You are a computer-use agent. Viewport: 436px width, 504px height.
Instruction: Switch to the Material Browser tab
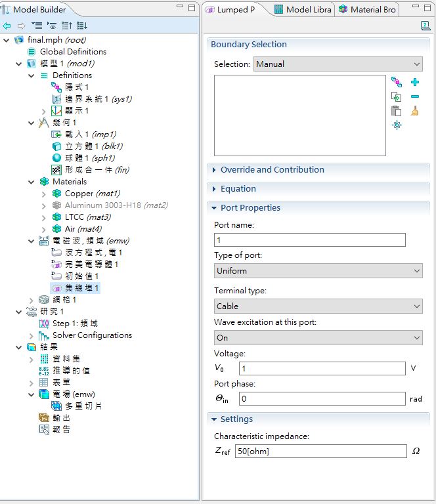click(368, 10)
